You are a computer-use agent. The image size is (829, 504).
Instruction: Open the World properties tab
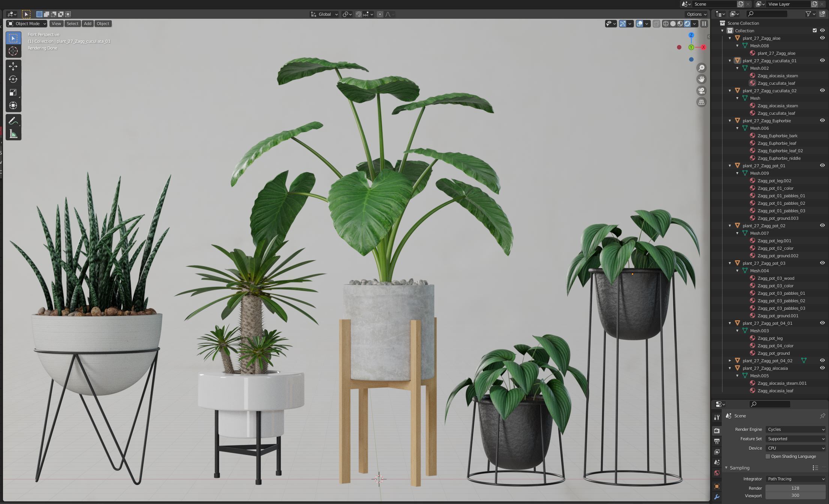(x=716, y=473)
